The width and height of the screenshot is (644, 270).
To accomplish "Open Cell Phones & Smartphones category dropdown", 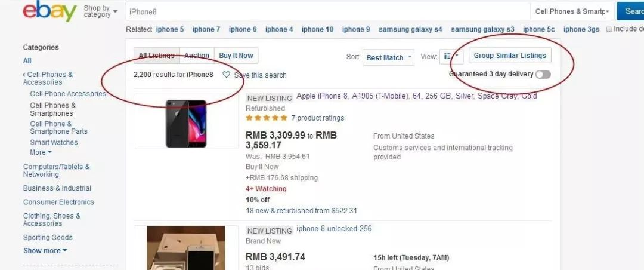I will (x=572, y=11).
